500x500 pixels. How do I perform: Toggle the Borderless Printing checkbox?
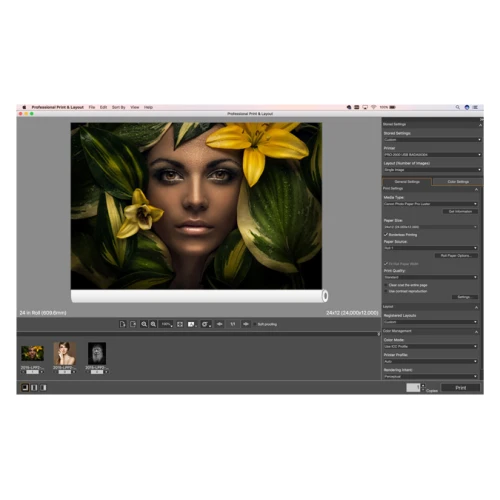[x=386, y=235]
